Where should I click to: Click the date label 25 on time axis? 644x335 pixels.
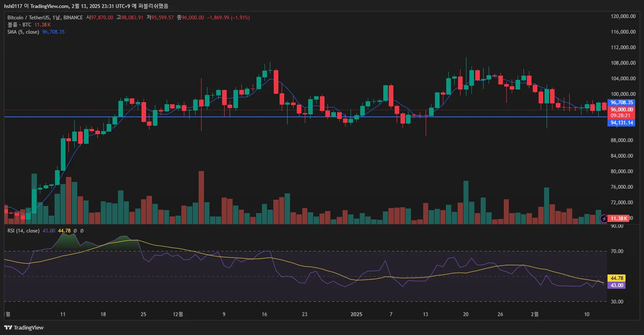tap(144, 314)
